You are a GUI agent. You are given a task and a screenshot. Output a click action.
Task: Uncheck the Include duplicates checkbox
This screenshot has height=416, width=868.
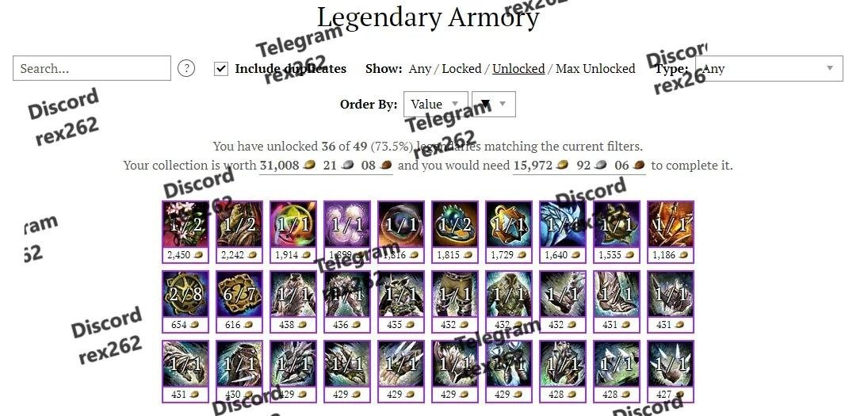click(221, 69)
